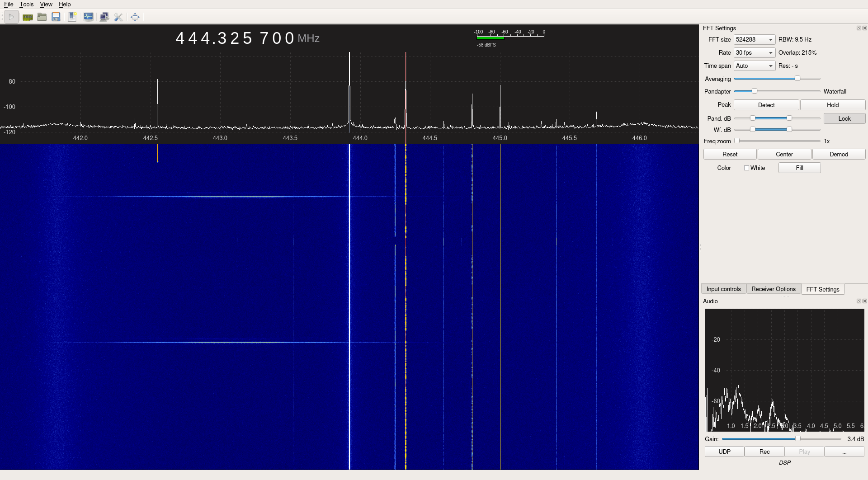This screenshot has width=868, height=480.
Task: Toggle the Lock button
Action: (x=844, y=118)
